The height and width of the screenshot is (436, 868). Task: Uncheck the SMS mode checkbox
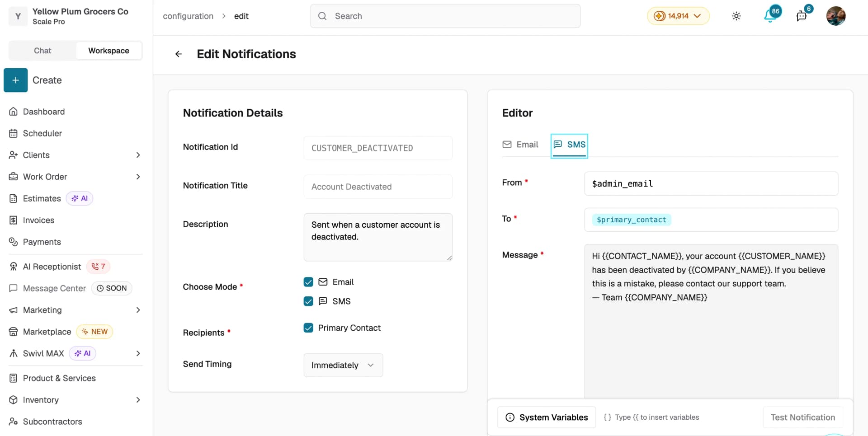pyautogui.click(x=308, y=301)
